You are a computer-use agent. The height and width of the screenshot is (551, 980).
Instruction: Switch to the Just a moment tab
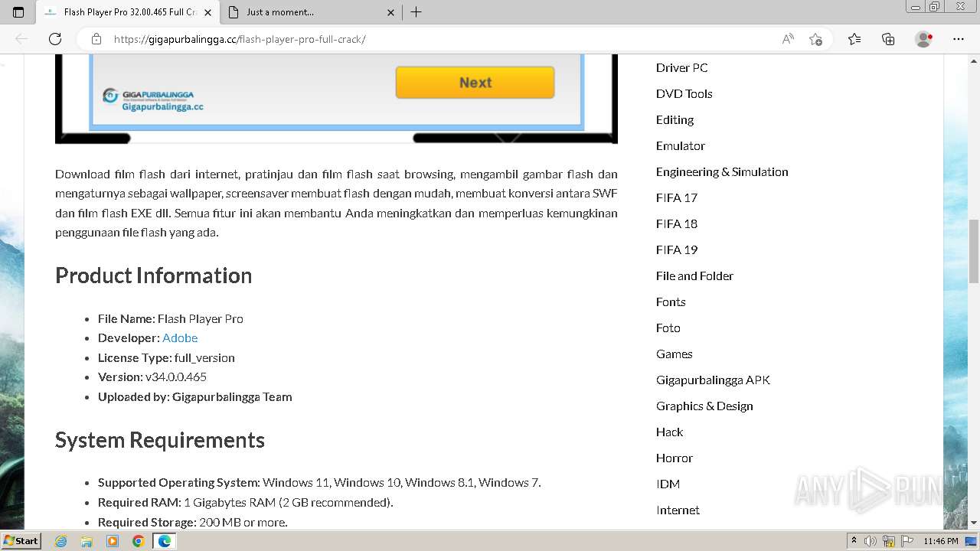tap(310, 12)
